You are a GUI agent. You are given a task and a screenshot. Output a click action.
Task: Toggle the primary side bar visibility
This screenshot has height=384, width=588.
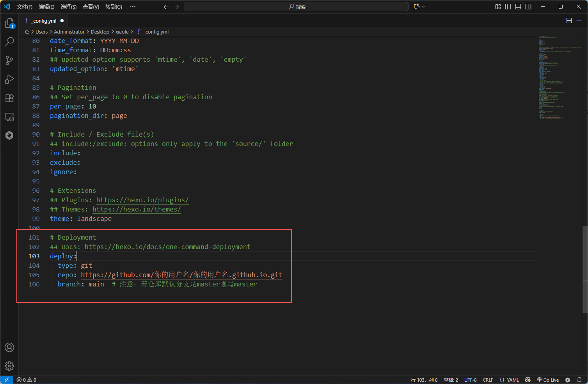(x=508, y=7)
